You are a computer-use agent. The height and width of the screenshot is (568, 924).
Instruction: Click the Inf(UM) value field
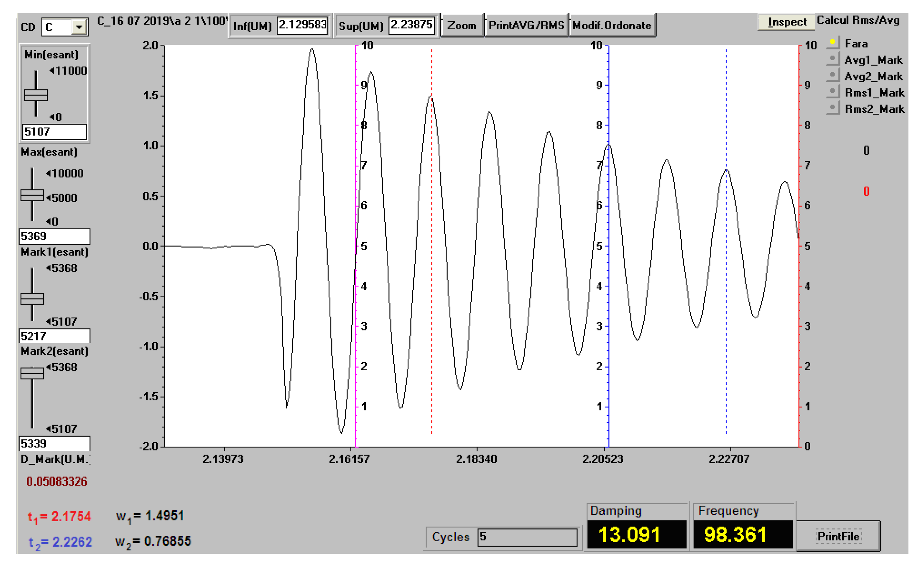click(302, 25)
